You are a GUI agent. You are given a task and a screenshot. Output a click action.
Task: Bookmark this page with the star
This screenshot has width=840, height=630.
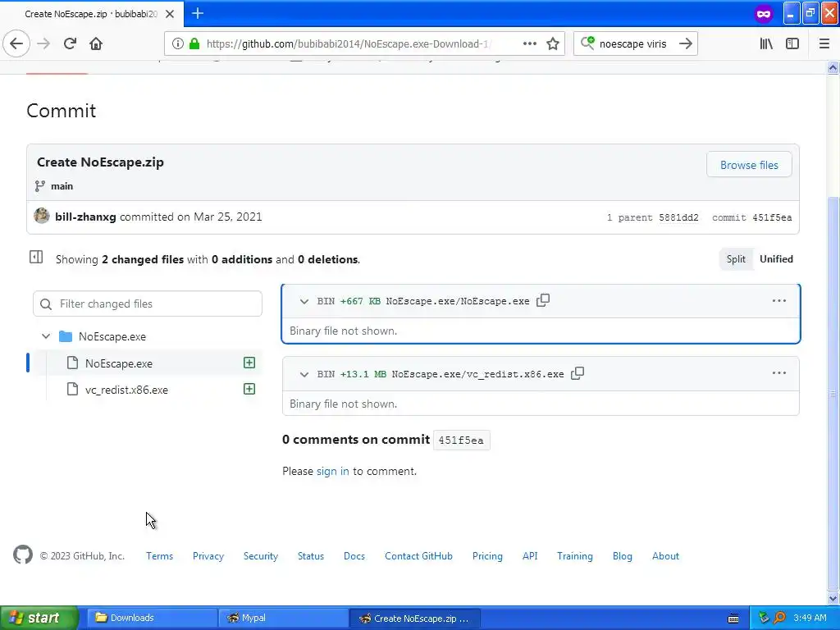coord(553,43)
